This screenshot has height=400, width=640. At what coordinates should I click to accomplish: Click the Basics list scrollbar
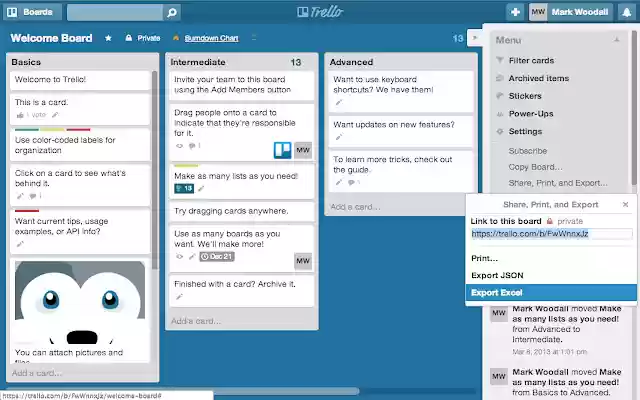[155, 170]
